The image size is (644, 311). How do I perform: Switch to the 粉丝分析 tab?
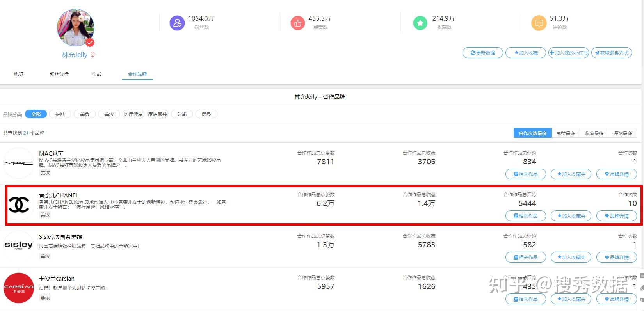coord(59,74)
